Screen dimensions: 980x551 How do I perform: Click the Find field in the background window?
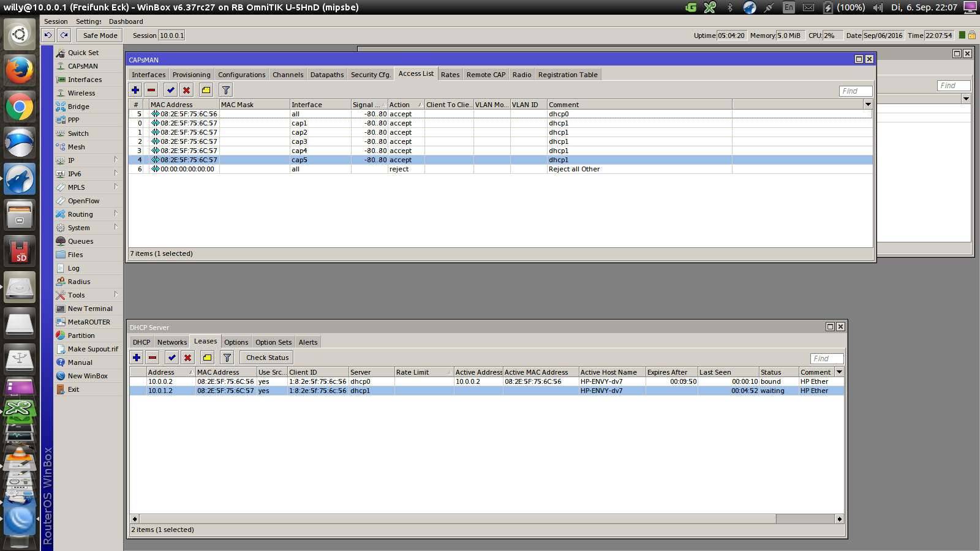tap(954, 86)
